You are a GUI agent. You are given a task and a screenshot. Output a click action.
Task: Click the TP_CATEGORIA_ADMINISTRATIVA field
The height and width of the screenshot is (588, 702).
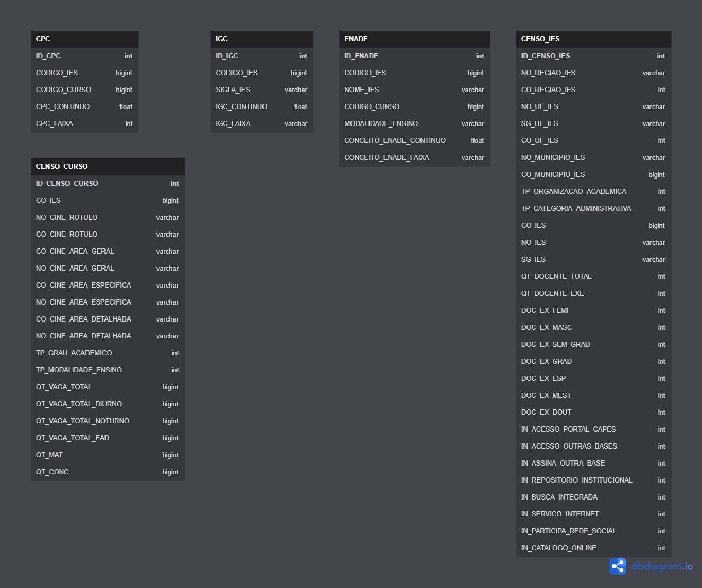coord(594,209)
